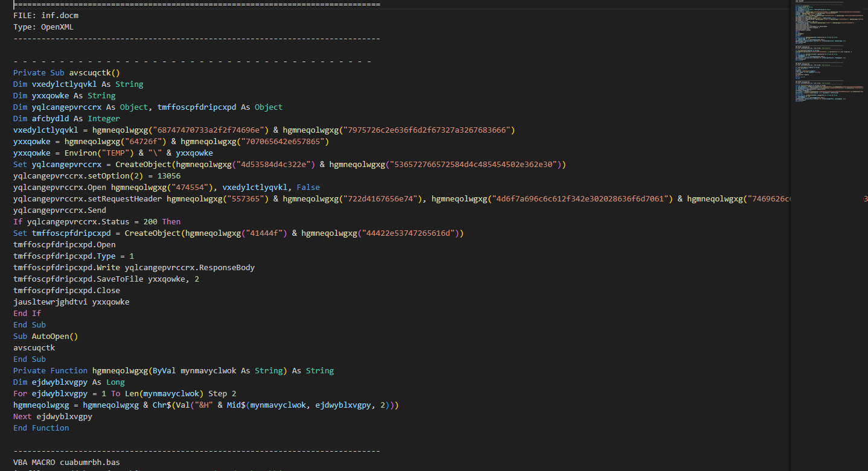Click the "For ejdwyblxvgpy = 1 To Len" line
The image size is (868, 471).
pyautogui.click(x=124, y=393)
